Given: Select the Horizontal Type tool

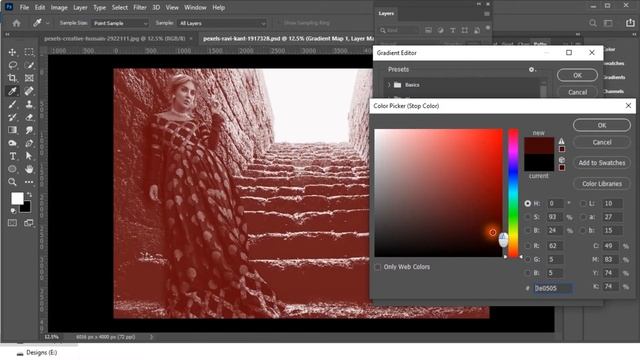Looking at the screenshot, I should pyautogui.click(x=12, y=156).
